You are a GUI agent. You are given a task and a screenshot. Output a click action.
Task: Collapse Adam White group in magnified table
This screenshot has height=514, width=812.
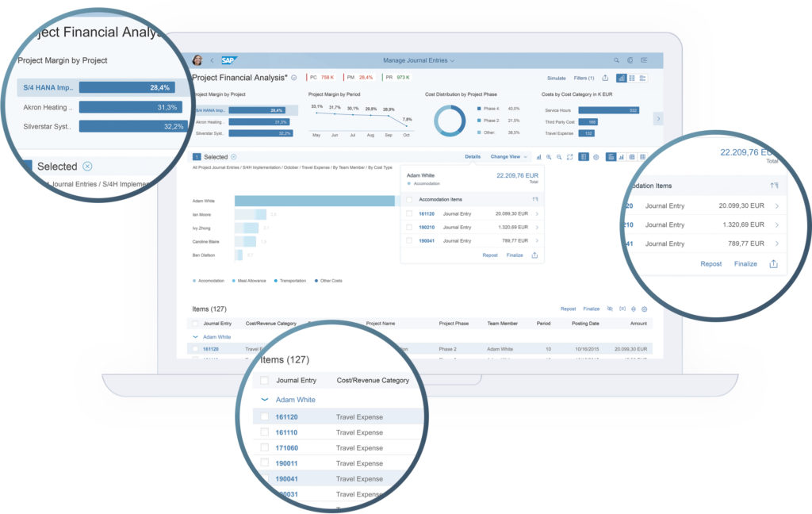click(265, 400)
